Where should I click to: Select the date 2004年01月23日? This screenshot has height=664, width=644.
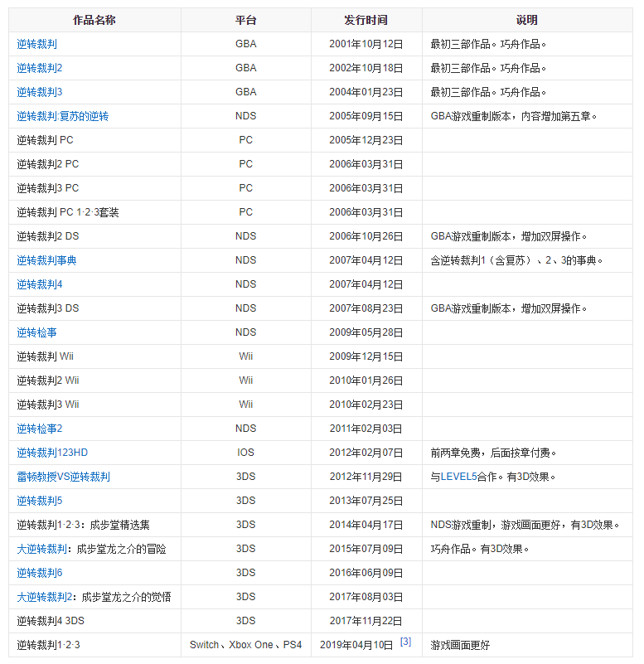[366, 92]
